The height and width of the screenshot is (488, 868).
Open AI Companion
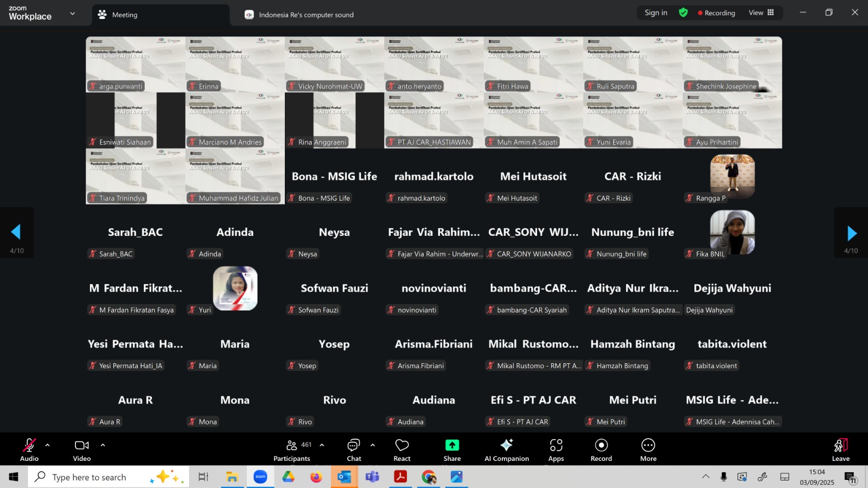coord(506,450)
